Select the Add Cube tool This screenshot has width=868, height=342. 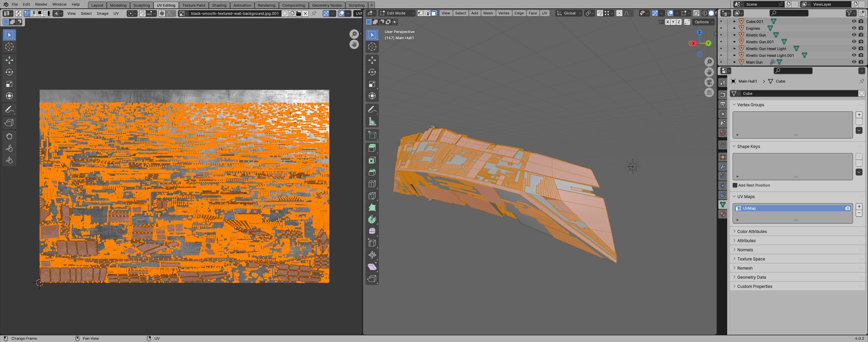click(372, 135)
